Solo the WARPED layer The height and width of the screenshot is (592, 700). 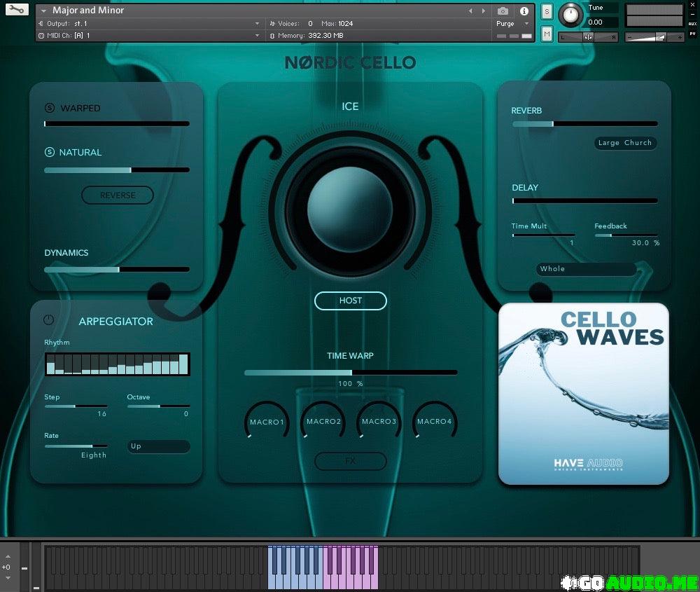coord(50,108)
